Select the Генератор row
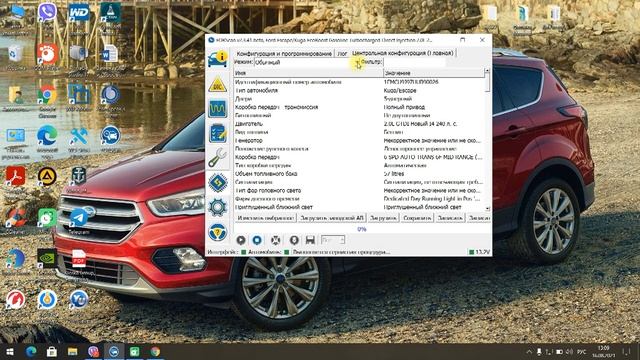Viewport: 640px width, 360px height. tap(359, 140)
